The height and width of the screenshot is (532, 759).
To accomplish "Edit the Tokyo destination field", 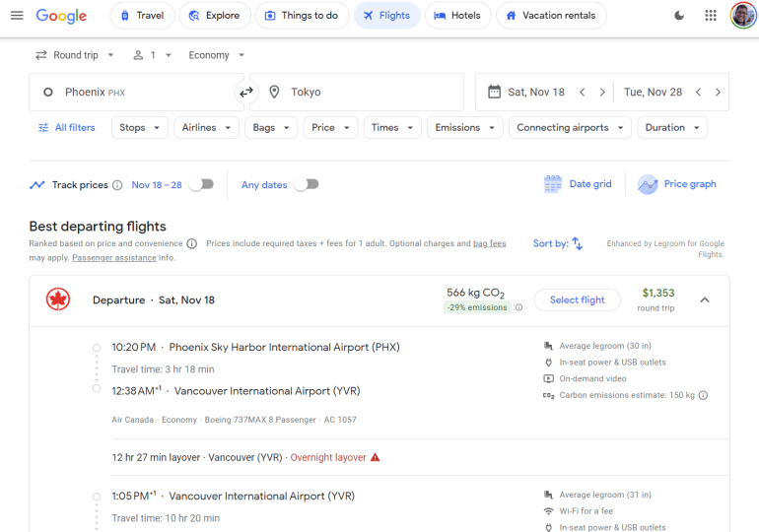I will pyautogui.click(x=365, y=92).
